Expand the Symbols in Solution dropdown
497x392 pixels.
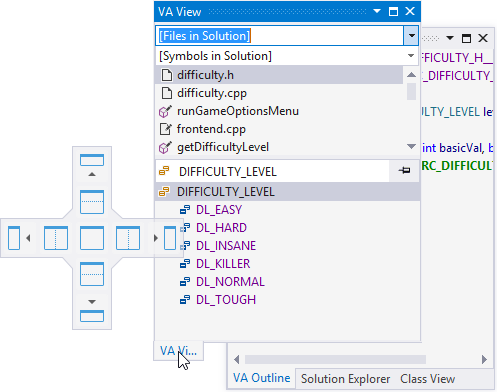411,56
